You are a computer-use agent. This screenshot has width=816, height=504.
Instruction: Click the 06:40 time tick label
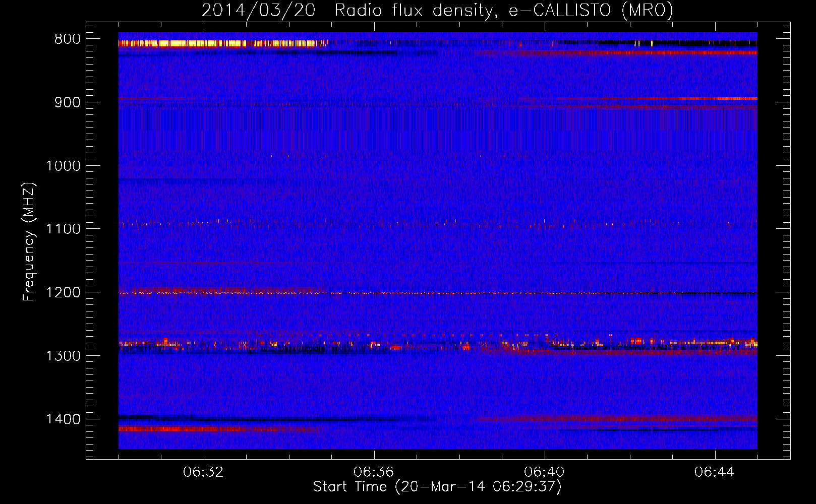pyautogui.click(x=544, y=472)
